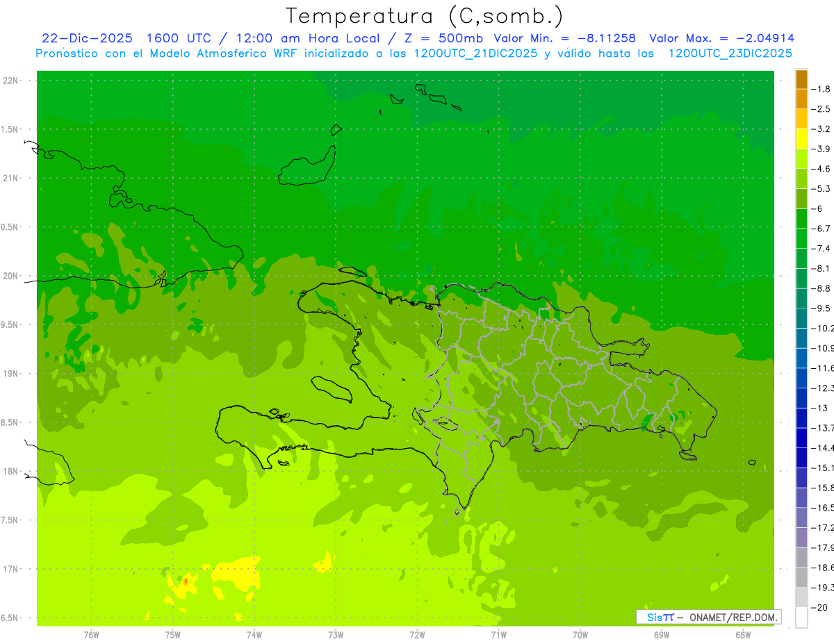Click the '73W' longitude label

tap(336, 635)
